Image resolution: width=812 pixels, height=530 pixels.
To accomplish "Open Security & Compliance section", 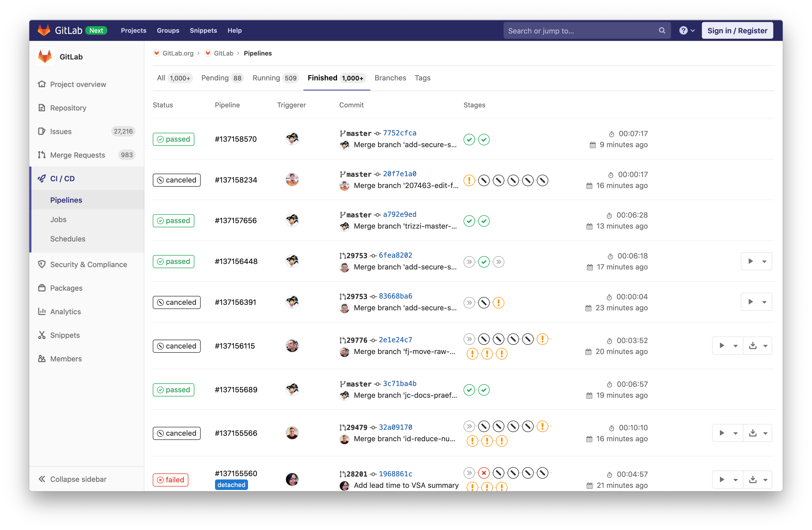I will [88, 264].
